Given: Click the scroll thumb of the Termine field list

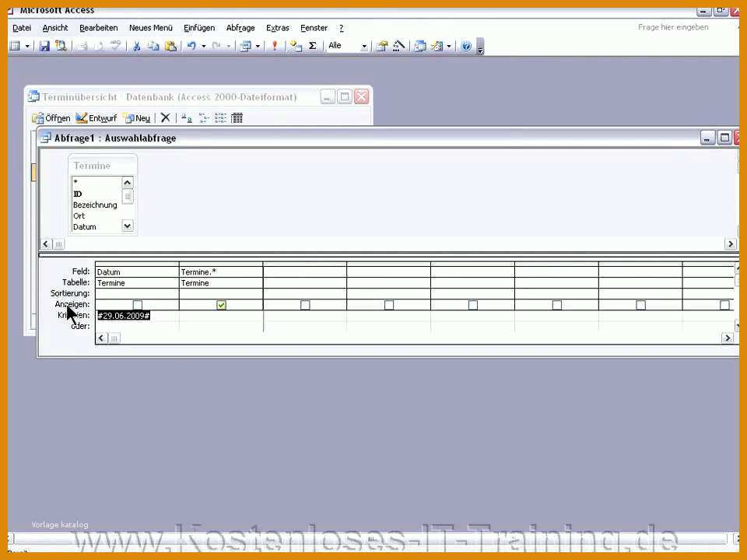Looking at the screenshot, I should click(127, 196).
